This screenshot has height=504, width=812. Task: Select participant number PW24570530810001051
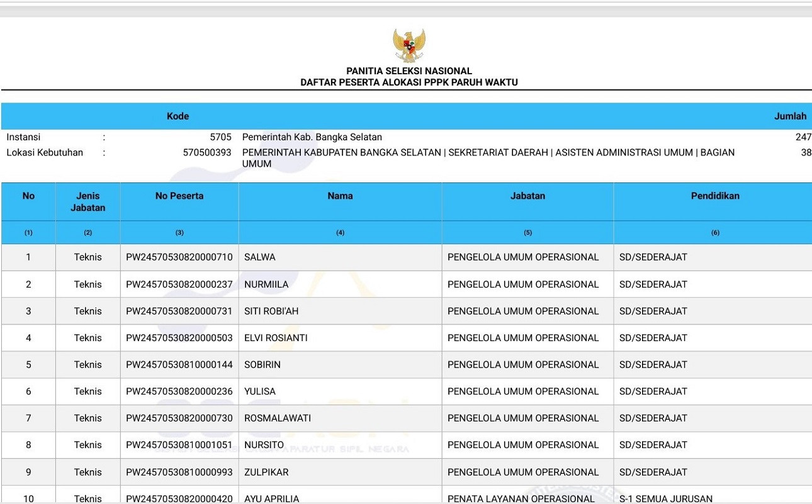pos(179,445)
